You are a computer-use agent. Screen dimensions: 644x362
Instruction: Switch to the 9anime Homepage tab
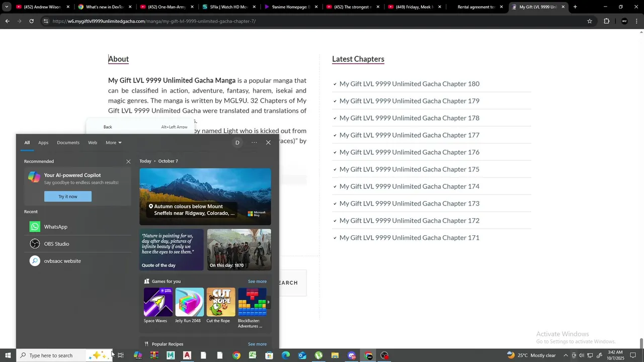(290, 7)
